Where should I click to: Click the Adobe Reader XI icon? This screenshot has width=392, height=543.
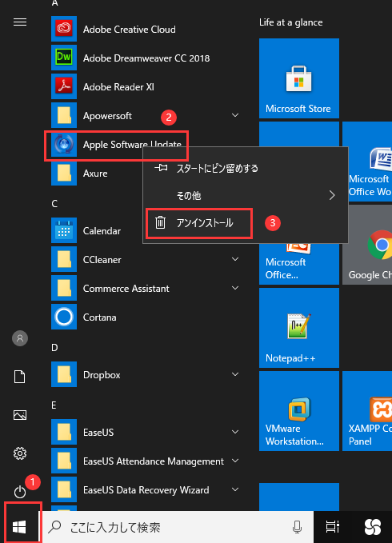coord(64,86)
